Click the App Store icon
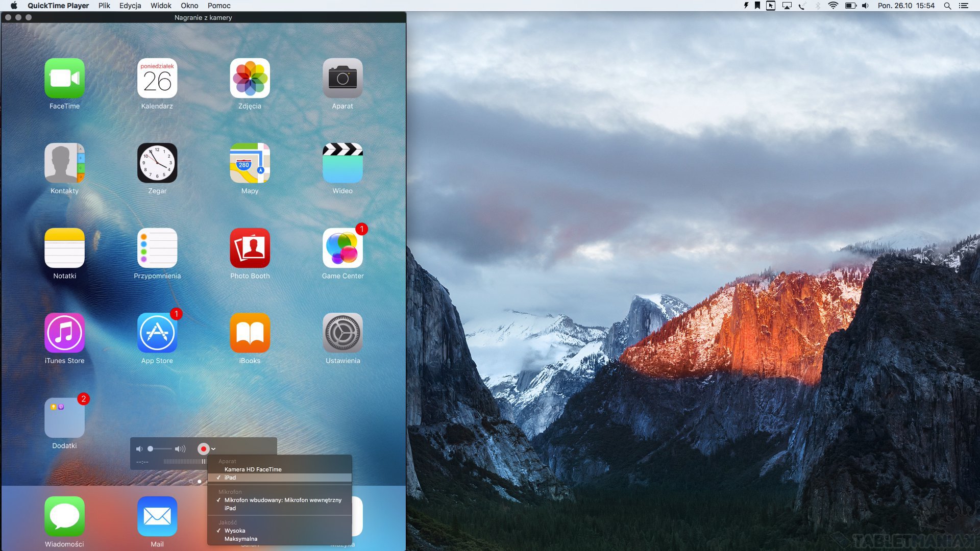This screenshot has height=551, width=980. 157,333
